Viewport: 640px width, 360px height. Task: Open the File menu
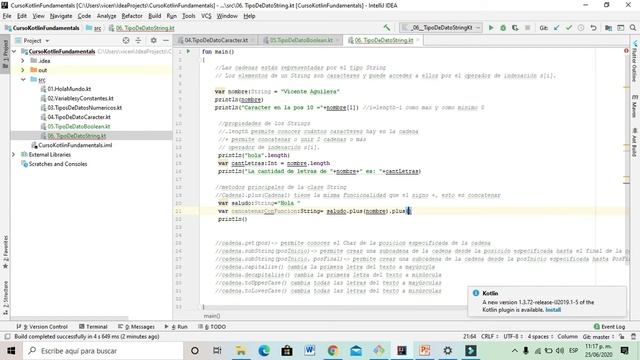pyautogui.click(x=7, y=16)
